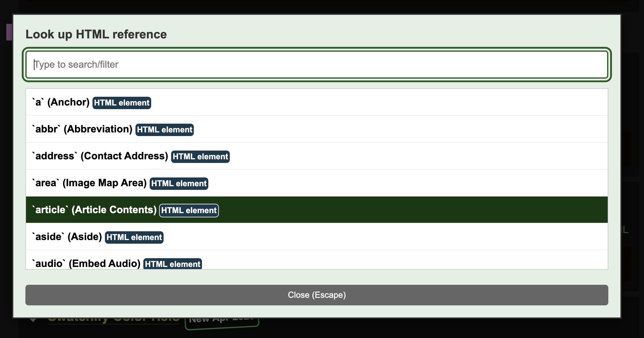This screenshot has width=644, height=338.
Task: Click the HTML element badge beside Anchor
Action: pos(122,103)
